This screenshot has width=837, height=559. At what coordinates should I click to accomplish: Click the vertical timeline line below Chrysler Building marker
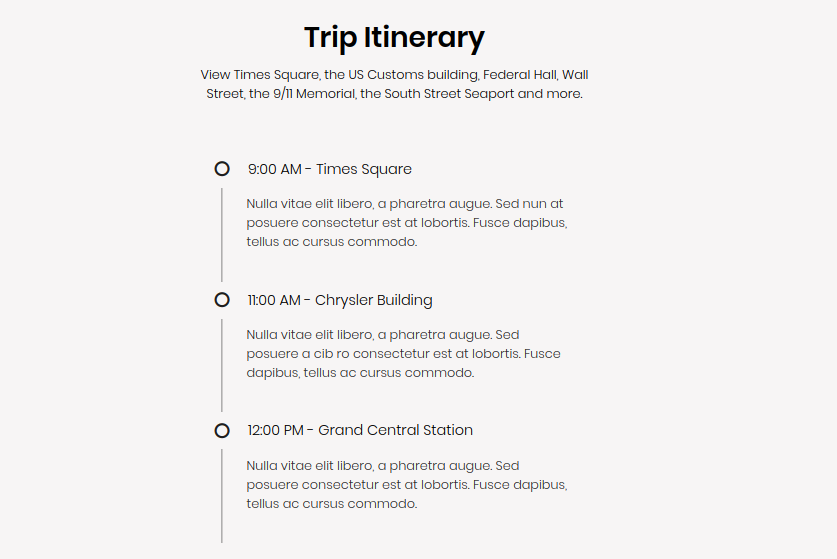coord(222,366)
